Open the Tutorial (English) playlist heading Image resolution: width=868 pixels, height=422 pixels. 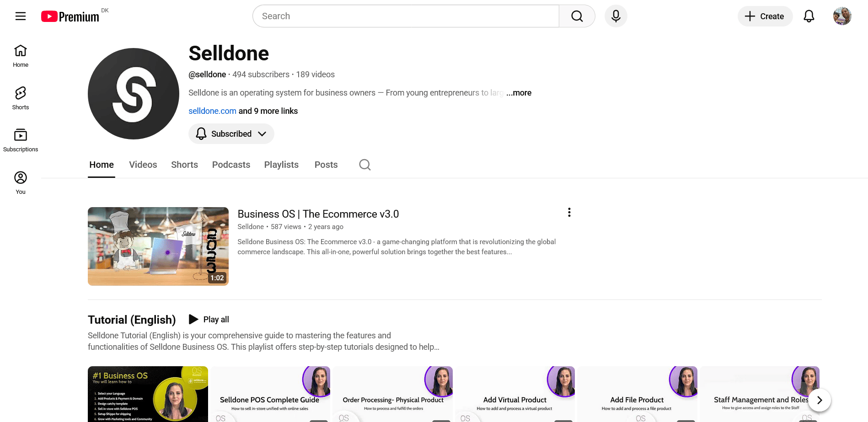click(132, 320)
